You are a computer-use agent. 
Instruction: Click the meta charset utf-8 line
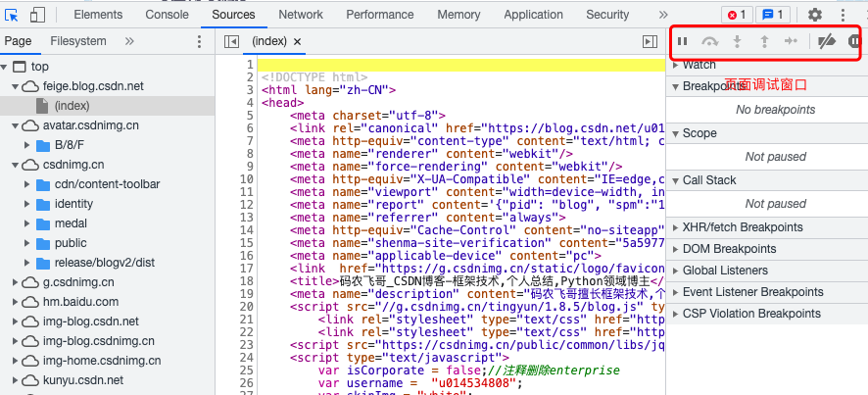tap(367, 116)
